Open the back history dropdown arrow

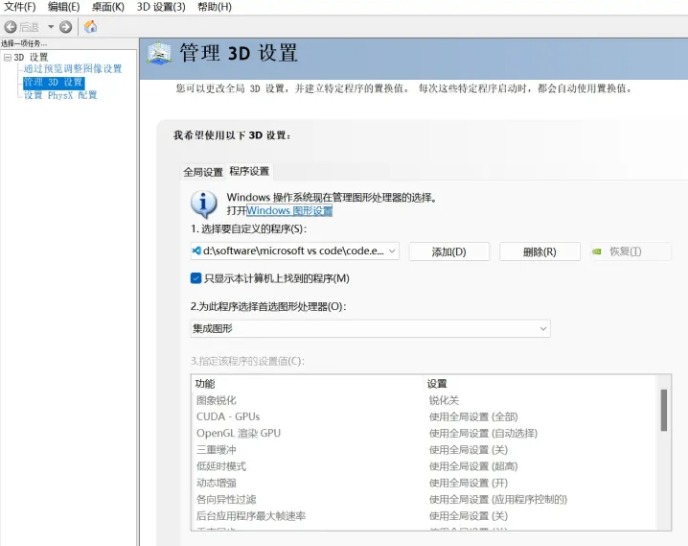tap(51, 27)
